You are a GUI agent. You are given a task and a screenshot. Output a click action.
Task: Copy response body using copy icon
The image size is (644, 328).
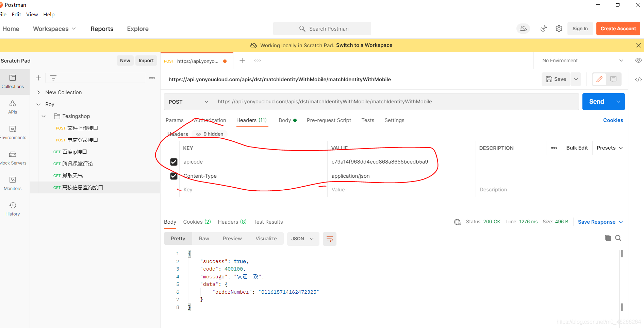click(x=608, y=238)
